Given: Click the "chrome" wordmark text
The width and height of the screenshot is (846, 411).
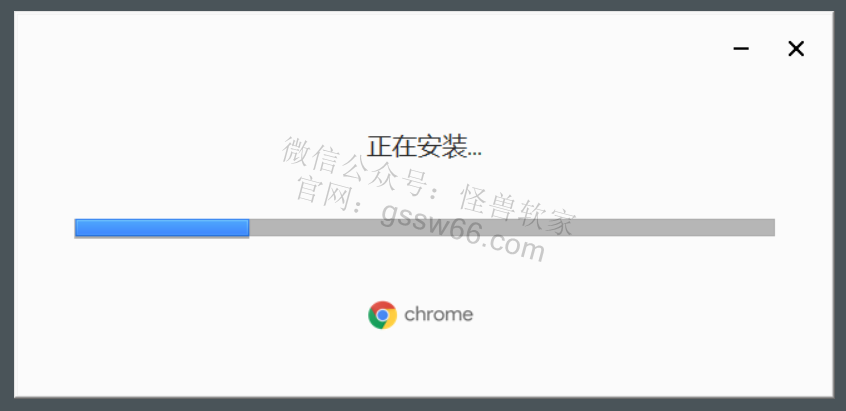Looking at the screenshot, I should tap(439, 314).
